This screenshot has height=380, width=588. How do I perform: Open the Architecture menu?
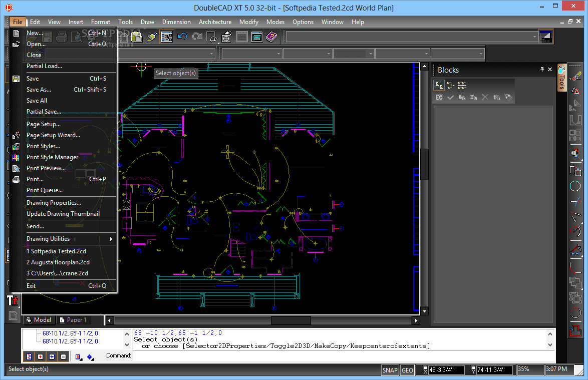pos(215,22)
